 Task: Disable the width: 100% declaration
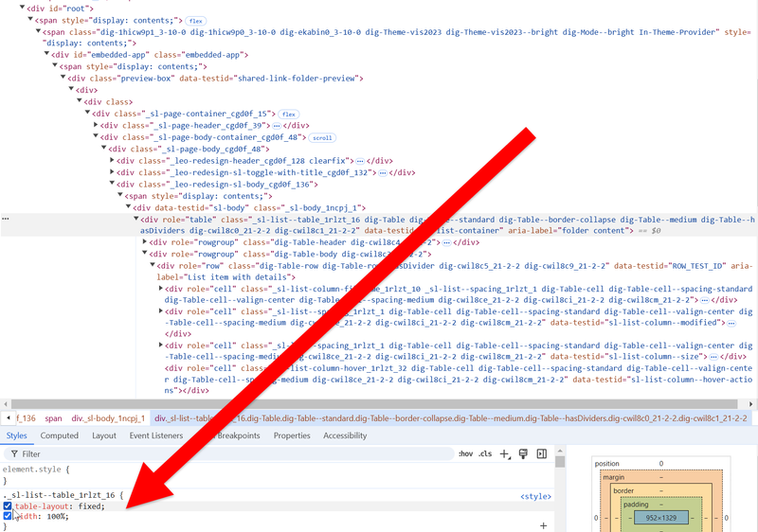(9, 517)
